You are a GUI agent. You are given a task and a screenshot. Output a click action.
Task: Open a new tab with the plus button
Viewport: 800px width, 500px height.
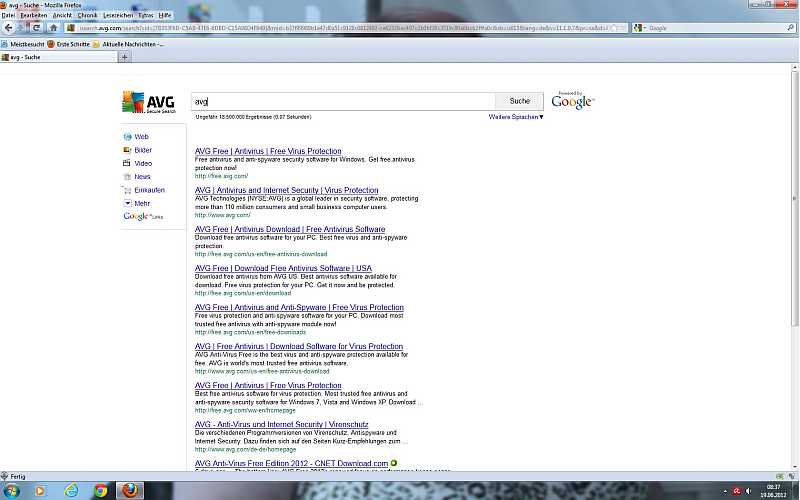[x=124, y=57]
